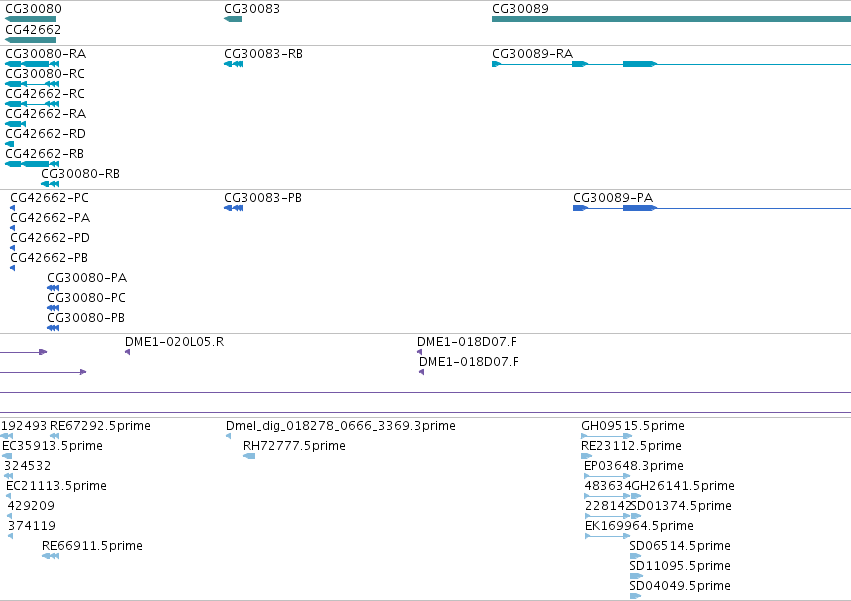The image size is (851, 601).
Task: Click EST label 192493
Action: coord(24,426)
